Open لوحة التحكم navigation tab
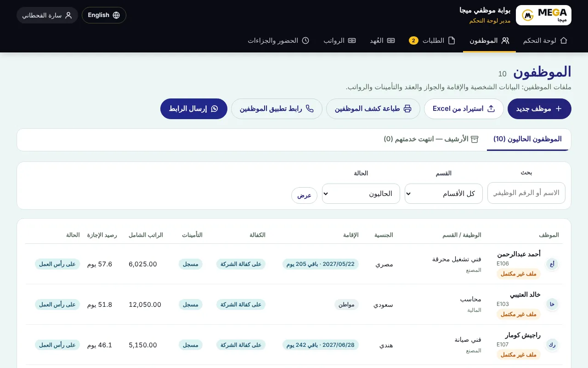The height and width of the screenshot is (368, 588). click(x=545, y=40)
